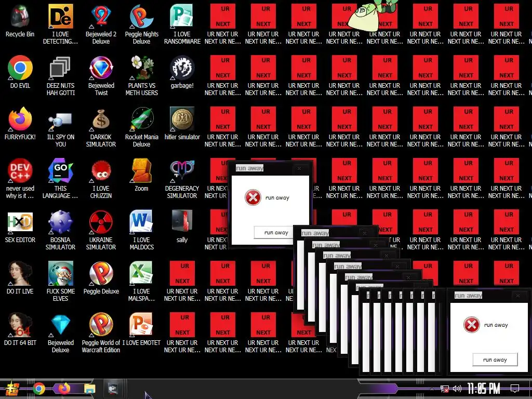Open the Start menu button

click(12, 389)
